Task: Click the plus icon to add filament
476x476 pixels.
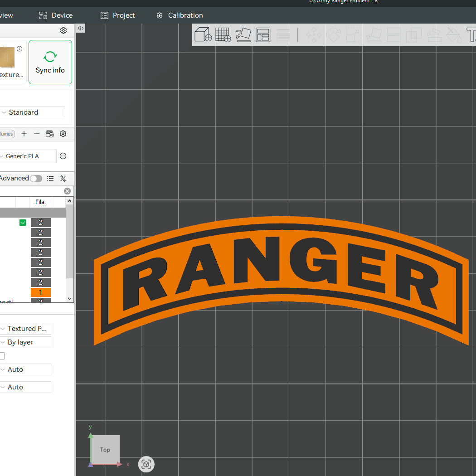Action: coord(24,134)
